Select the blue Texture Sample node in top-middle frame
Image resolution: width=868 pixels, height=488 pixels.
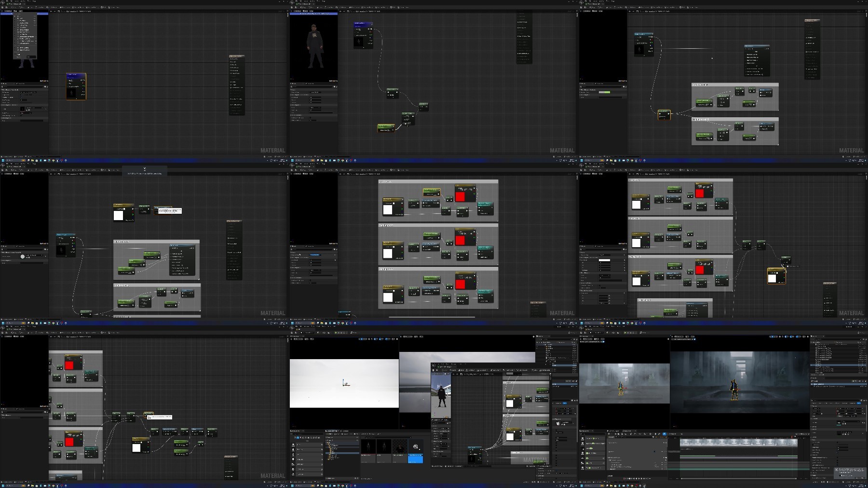click(x=363, y=34)
